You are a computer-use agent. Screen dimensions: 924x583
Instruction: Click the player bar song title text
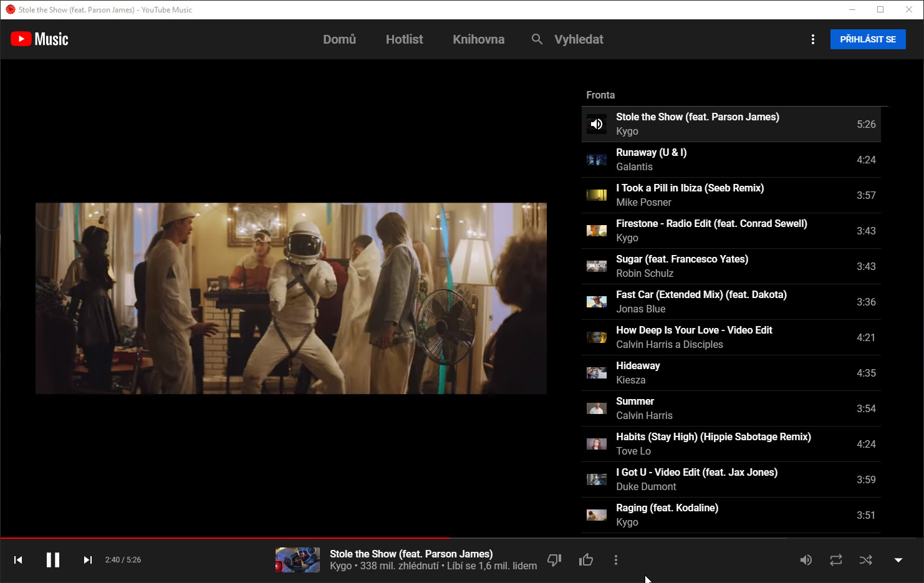point(411,554)
